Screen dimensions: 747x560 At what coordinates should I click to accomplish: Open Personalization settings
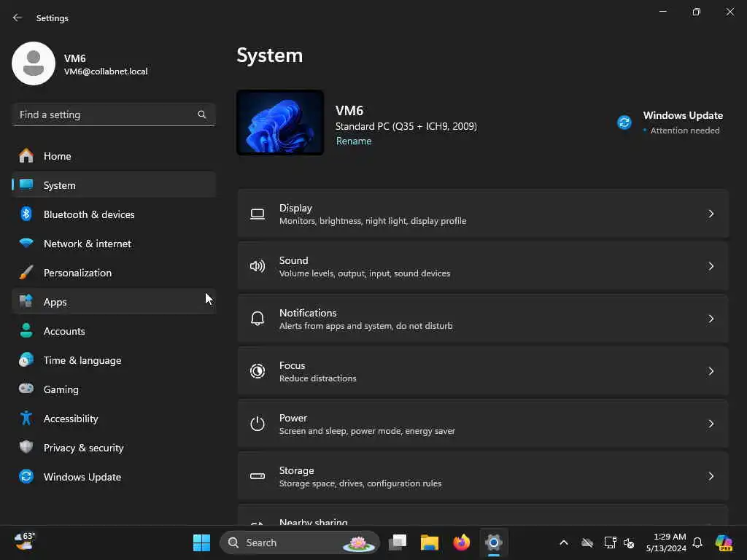[x=114, y=273]
